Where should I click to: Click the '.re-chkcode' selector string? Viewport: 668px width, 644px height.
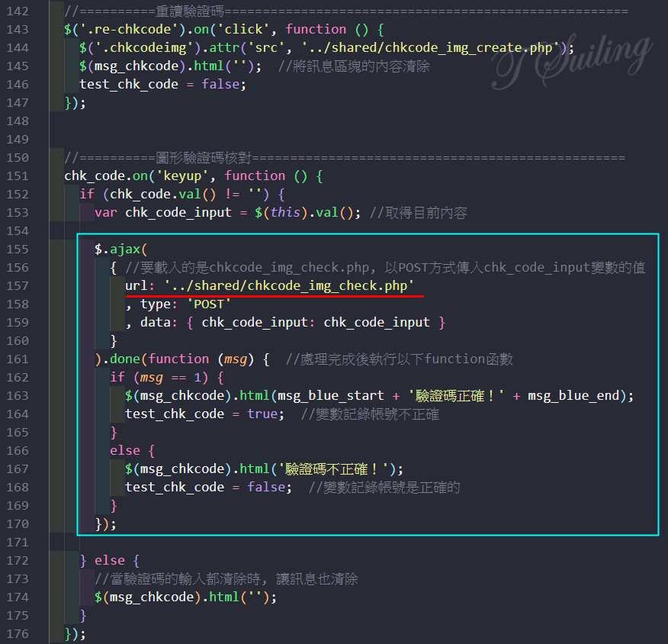[x=121, y=30]
